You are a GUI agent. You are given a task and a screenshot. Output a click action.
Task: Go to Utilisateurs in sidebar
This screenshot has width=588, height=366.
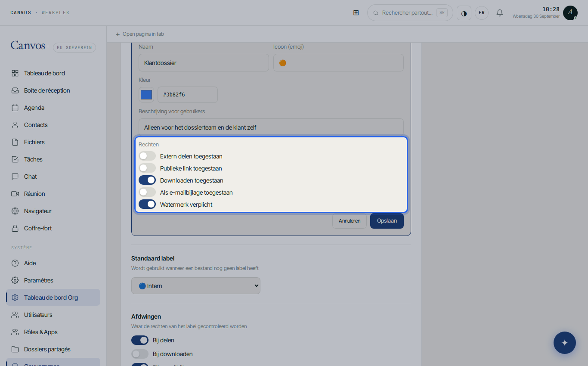coord(53,315)
